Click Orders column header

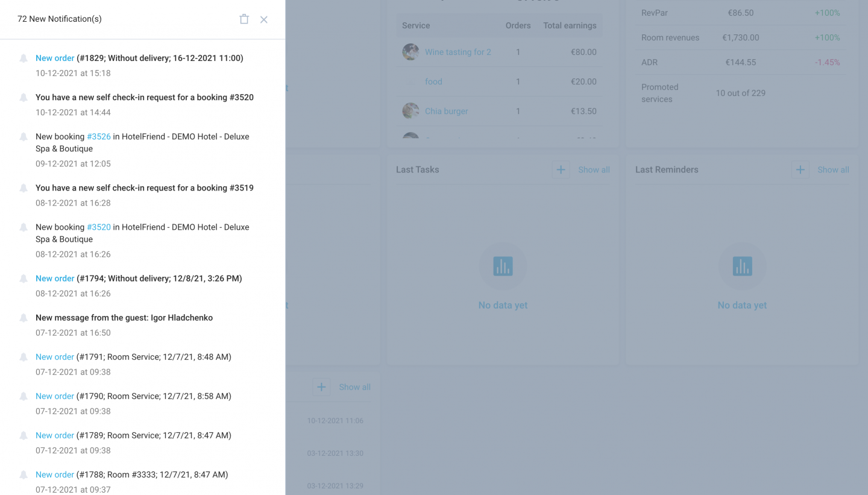[518, 25]
